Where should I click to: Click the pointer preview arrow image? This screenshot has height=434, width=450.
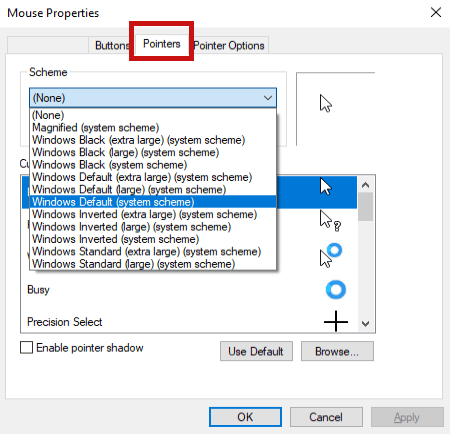click(326, 103)
